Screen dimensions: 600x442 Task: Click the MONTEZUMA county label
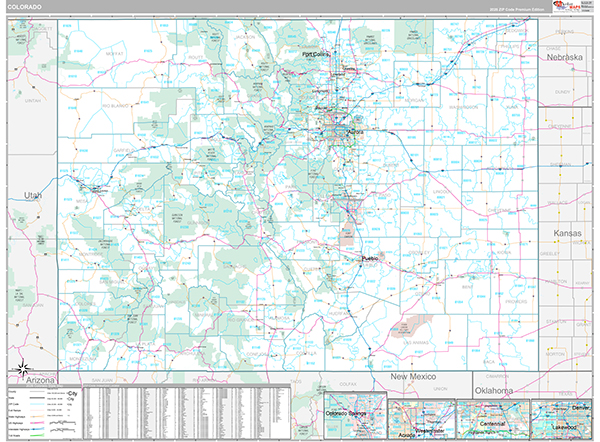coord(83,359)
